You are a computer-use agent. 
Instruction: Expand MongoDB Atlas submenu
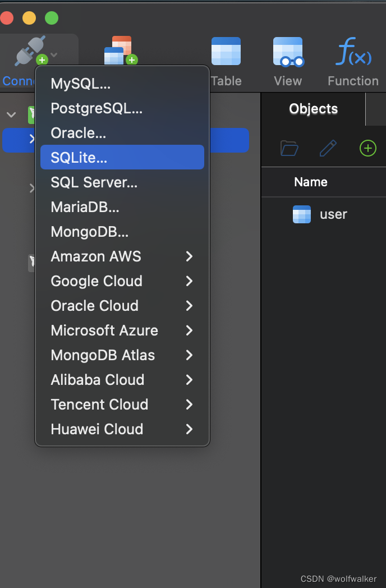click(x=122, y=355)
